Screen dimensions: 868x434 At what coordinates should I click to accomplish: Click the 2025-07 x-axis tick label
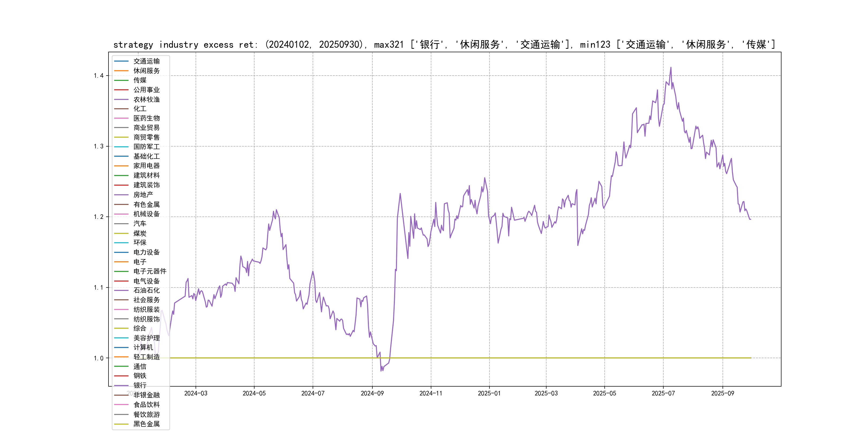tap(663, 394)
